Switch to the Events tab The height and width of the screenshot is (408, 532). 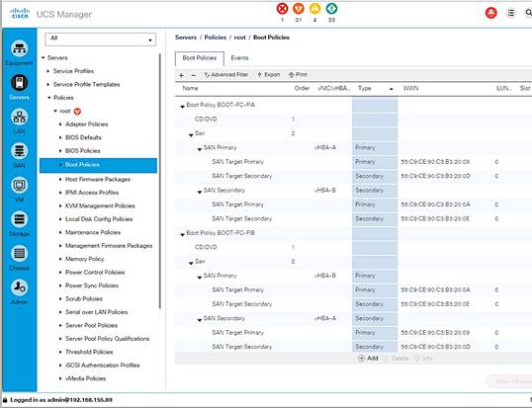239,58
